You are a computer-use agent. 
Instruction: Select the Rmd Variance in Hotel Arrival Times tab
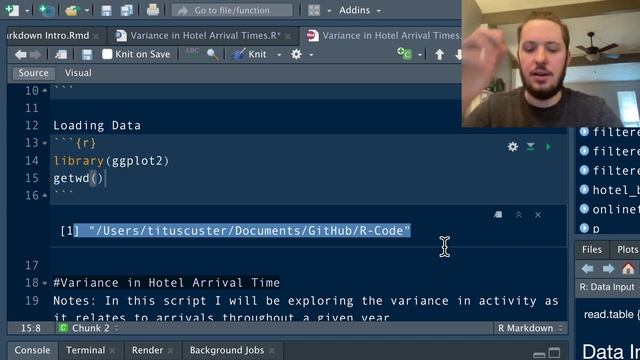pyautogui.click(x=384, y=36)
